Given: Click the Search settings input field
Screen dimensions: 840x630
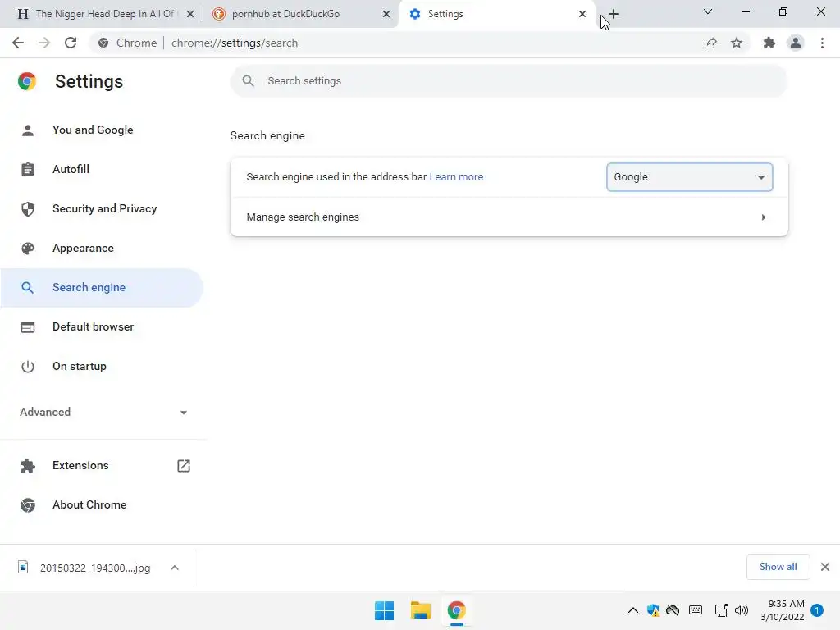Looking at the screenshot, I should 509,81.
